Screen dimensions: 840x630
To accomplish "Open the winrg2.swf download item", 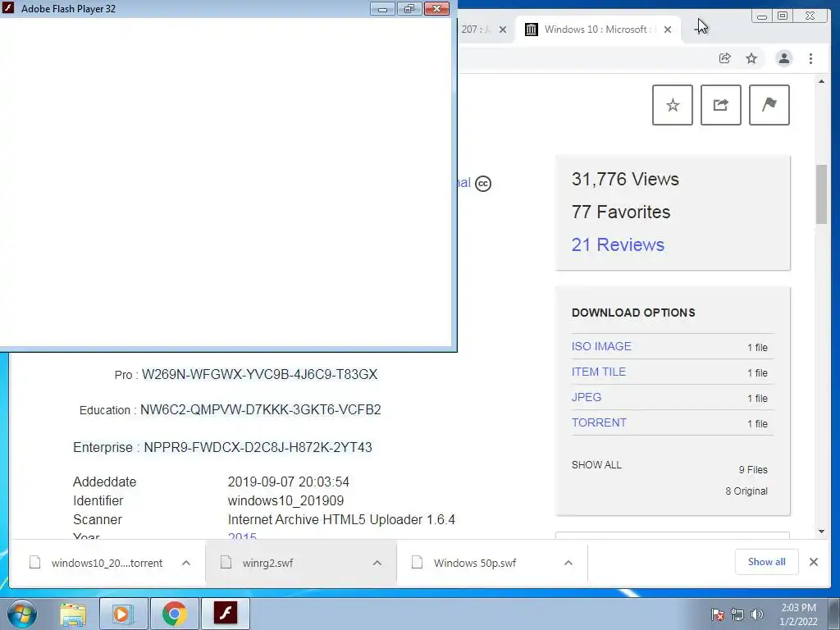I will click(x=267, y=563).
